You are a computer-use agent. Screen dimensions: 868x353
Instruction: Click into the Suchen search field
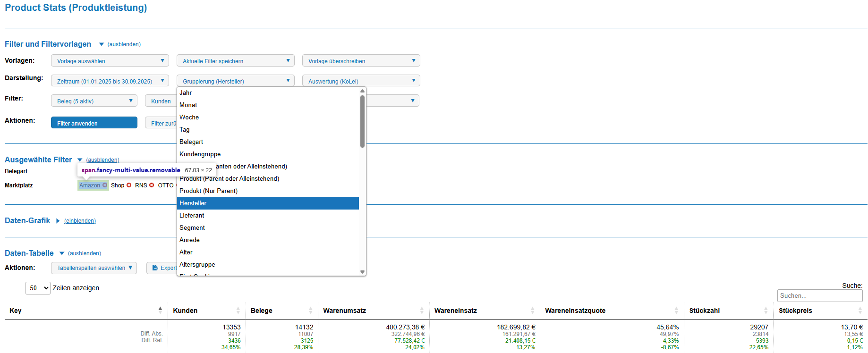coord(819,296)
